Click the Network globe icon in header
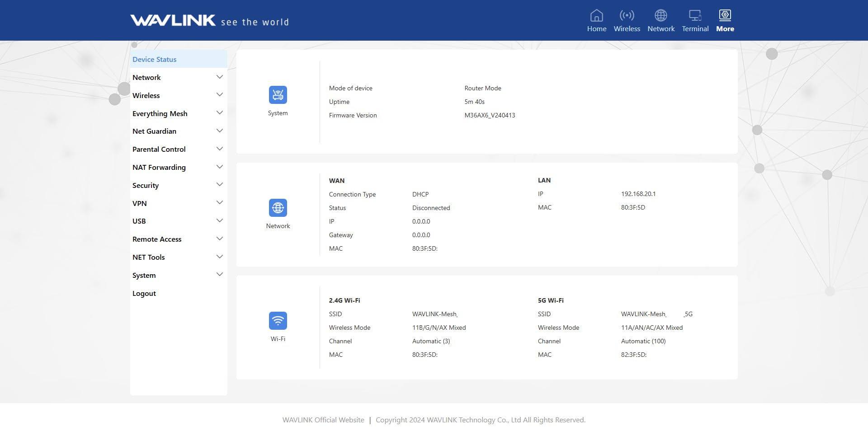This screenshot has width=868, height=435. click(660, 16)
